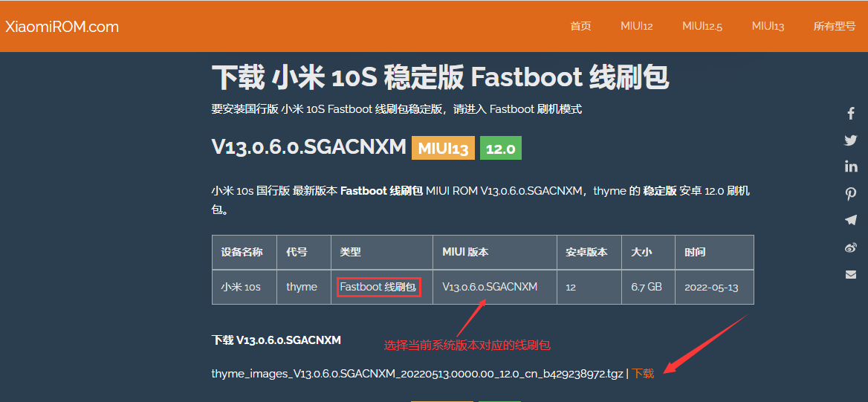Click the LinkedIn share icon
Image resolution: width=868 pixels, height=402 pixels.
pos(851,166)
